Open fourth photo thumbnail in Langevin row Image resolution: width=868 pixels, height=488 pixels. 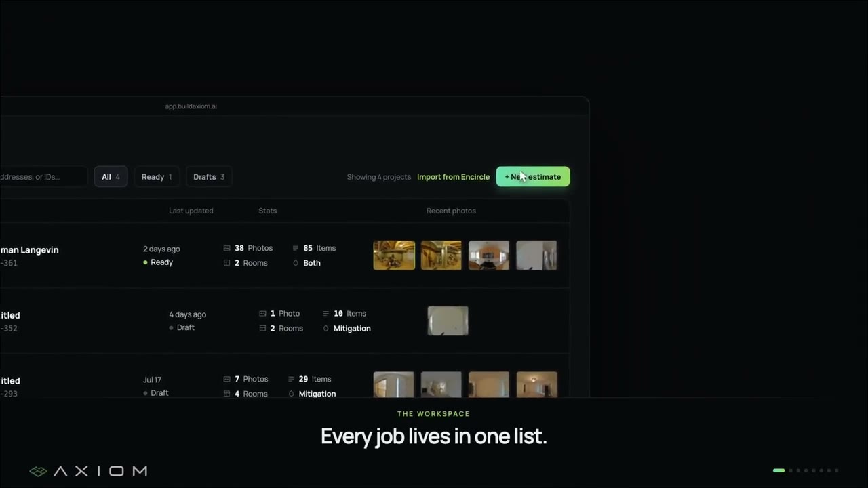click(536, 256)
